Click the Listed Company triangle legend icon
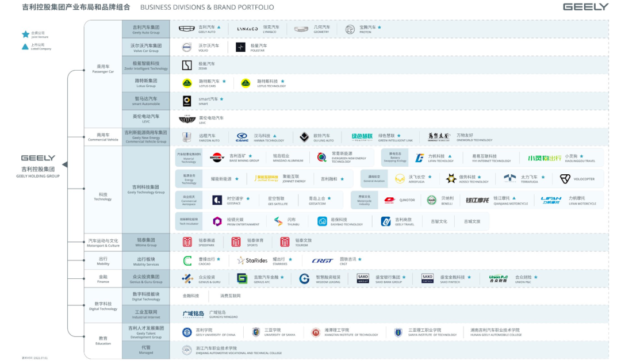The image size is (621, 364). (25, 47)
